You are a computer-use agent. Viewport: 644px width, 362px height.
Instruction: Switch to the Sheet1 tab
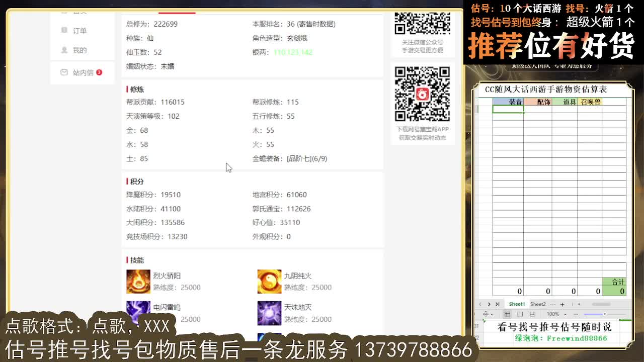[517, 304]
